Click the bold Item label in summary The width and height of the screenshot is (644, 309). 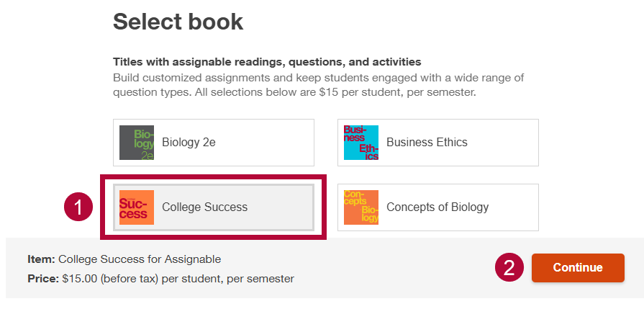click(x=41, y=259)
